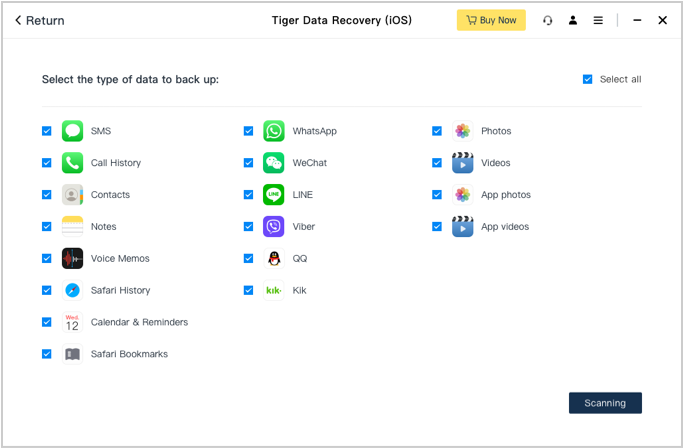Toggle the Safari History checkbox
The height and width of the screenshot is (448, 684).
pos(47,290)
